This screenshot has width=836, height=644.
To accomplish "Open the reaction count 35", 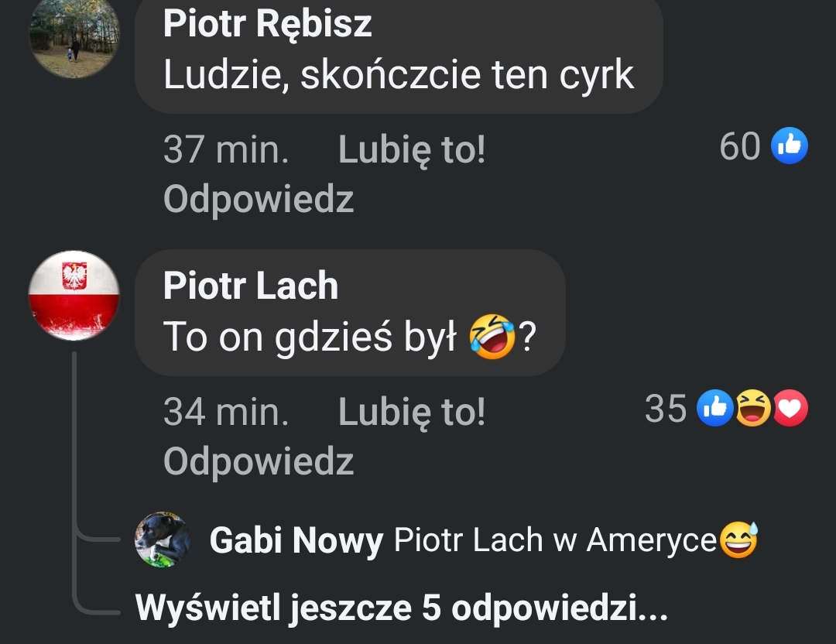I will [x=666, y=409].
